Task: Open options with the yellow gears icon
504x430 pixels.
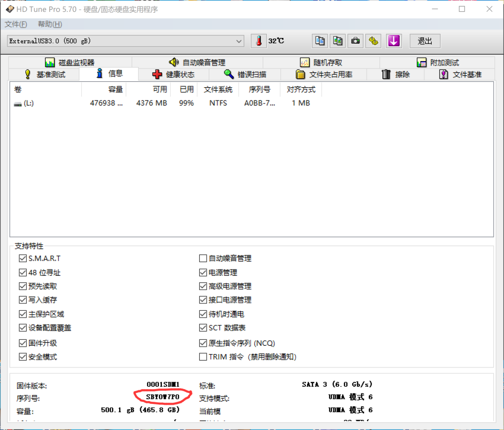Action: pyautogui.click(x=374, y=41)
